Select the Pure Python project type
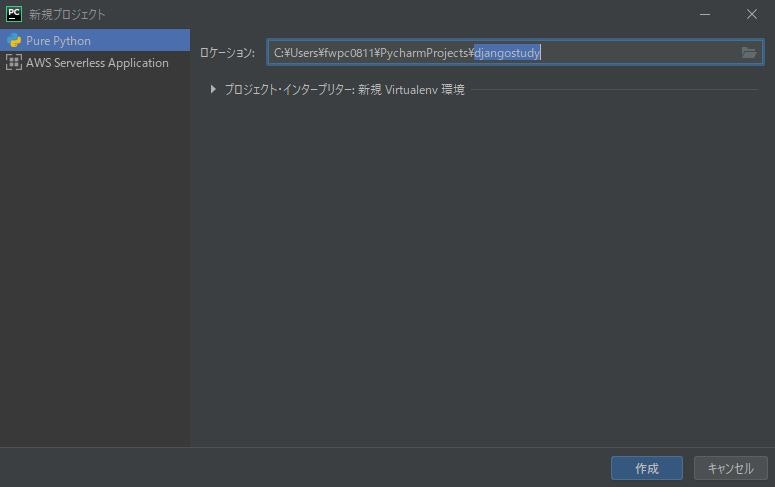 click(x=95, y=40)
